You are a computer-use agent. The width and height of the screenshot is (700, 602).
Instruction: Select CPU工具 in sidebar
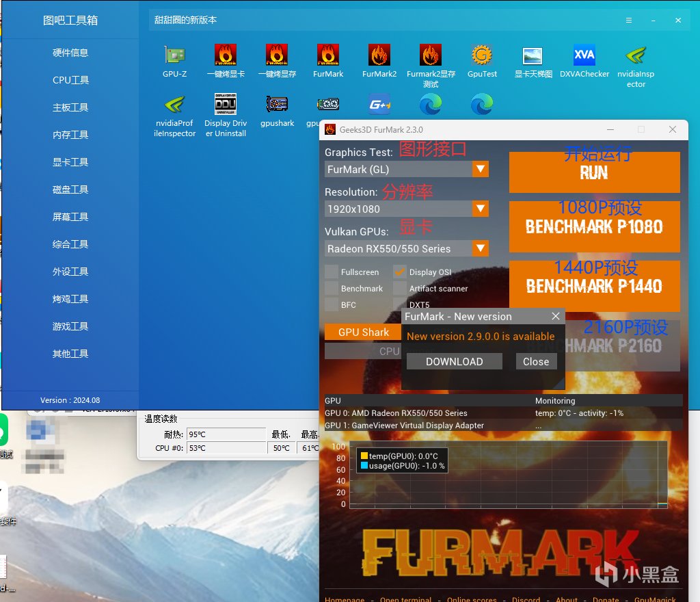click(70, 80)
